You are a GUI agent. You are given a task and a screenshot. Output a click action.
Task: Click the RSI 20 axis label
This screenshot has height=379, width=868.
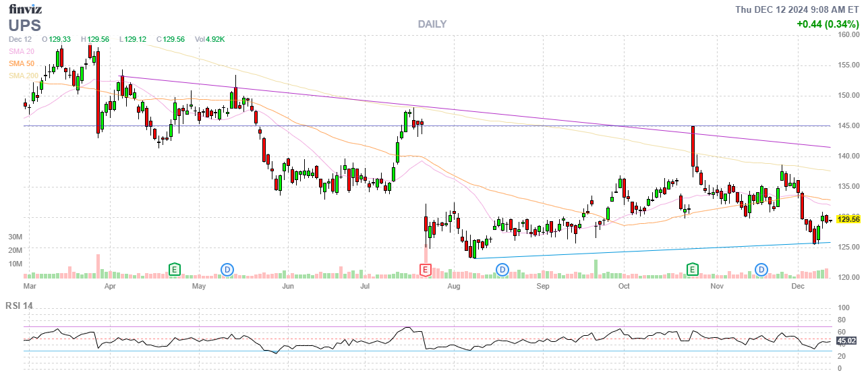841,356
